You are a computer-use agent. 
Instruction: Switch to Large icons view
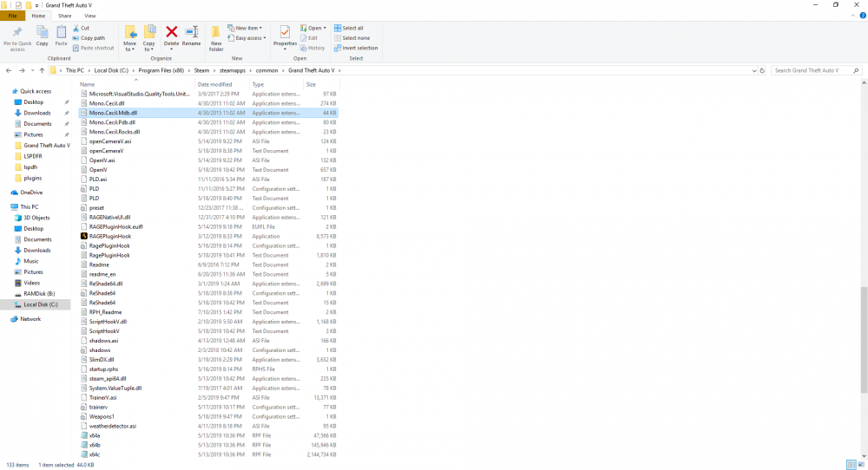click(861, 465)
